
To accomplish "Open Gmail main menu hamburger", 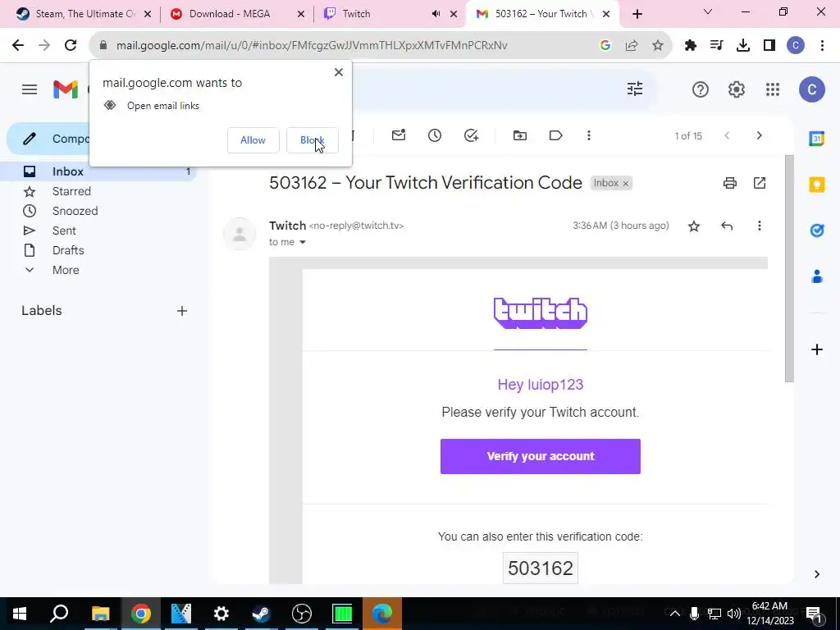I will coord(30,89).
